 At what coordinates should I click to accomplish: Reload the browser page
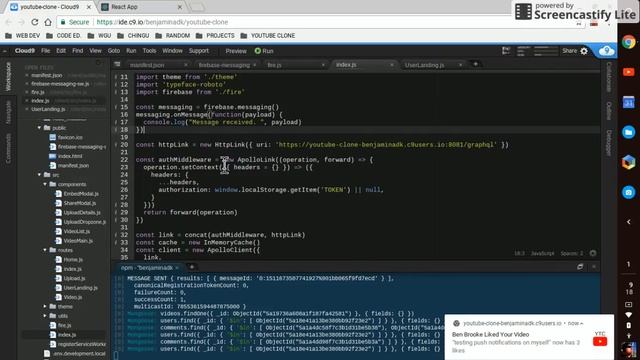35,22
